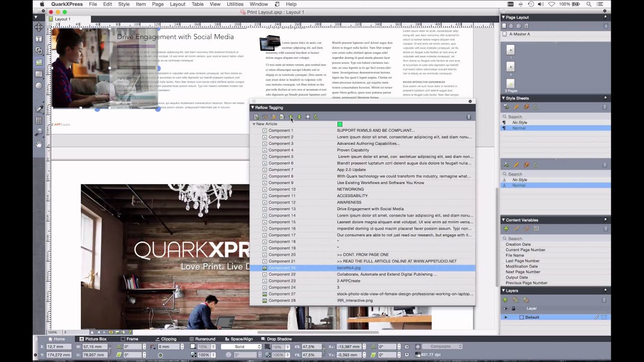Select Current Page Number content variable
Screen dimensions: 644x362
pos(525,250)
